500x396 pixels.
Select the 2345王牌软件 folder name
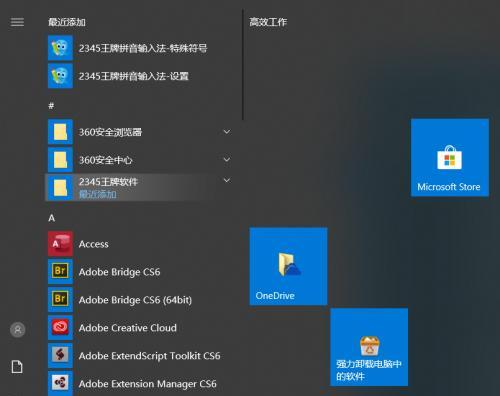108,182
